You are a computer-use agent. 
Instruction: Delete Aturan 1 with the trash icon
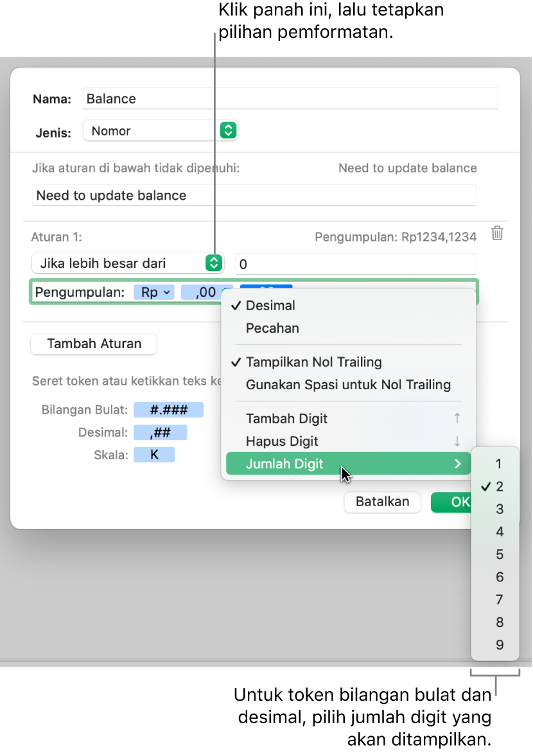tap(497, 233)
